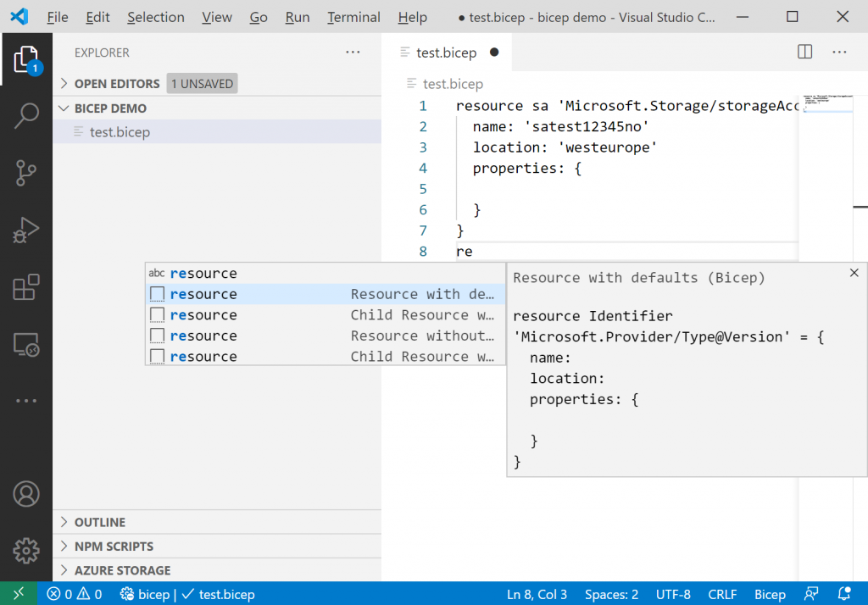This screenshot has width=868, height=605.
Task: Click the Bicep language mode button
Action: [770, 594]
